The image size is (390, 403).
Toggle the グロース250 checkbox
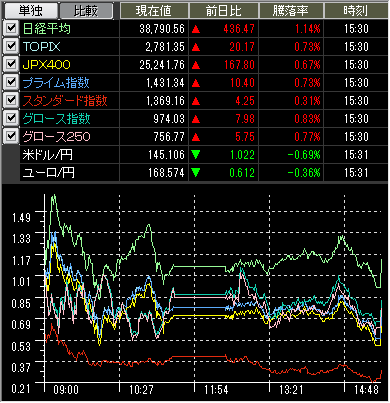11,136
